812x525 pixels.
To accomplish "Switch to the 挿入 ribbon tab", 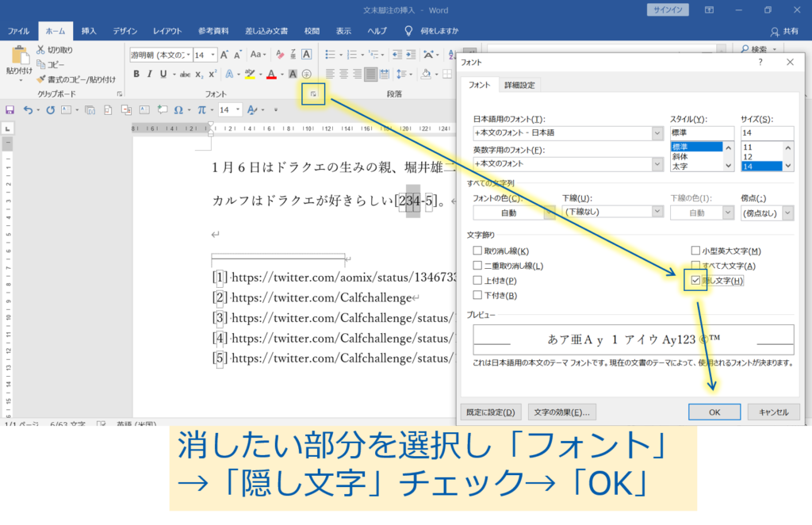I will (89, 31).
